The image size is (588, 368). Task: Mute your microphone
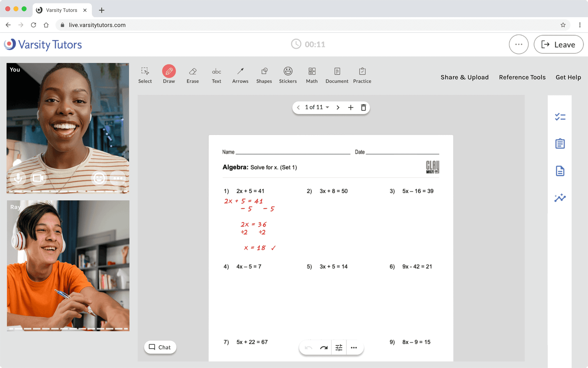click(x=18, y=178)
